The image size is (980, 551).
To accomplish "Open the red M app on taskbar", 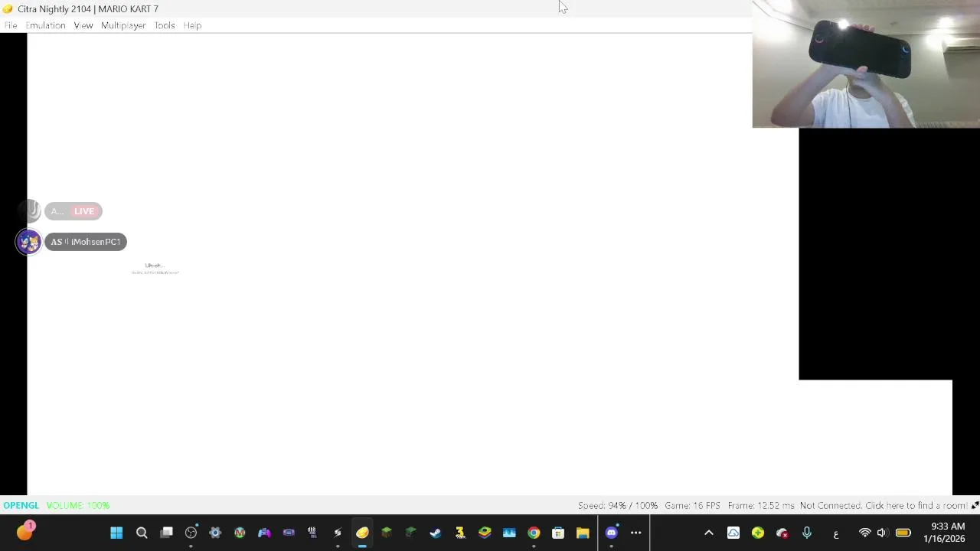I will 240,533.
